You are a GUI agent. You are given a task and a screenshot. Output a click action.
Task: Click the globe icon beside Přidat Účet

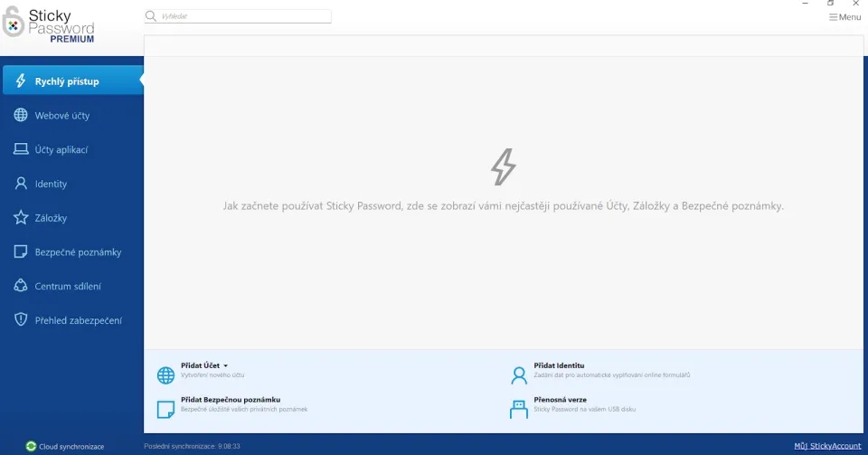pyautogui.click(x=165, y=374)
